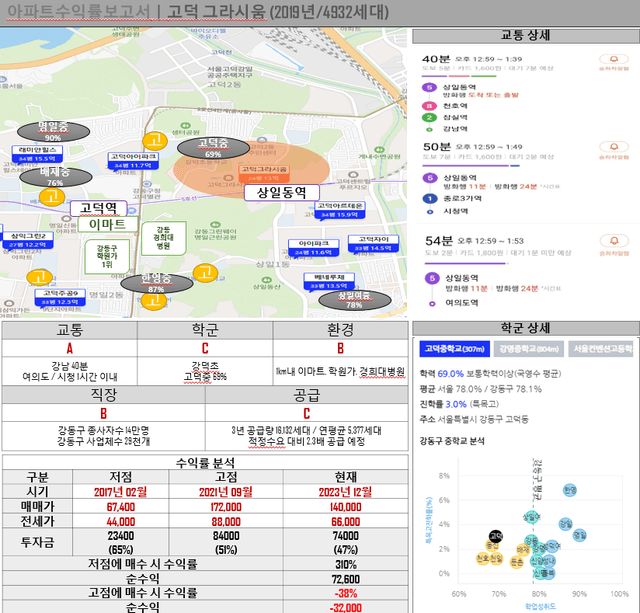640x613 pixels.
Task: Switch to the 서울컨벤션고등학교 tab
Action: point(601,349)
